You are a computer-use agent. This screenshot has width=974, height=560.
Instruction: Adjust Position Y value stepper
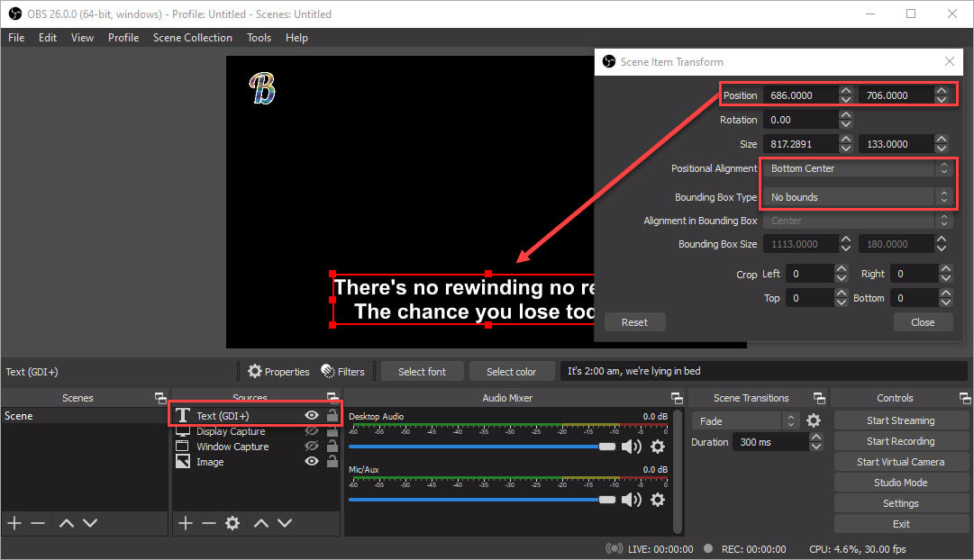coord(942,95)
